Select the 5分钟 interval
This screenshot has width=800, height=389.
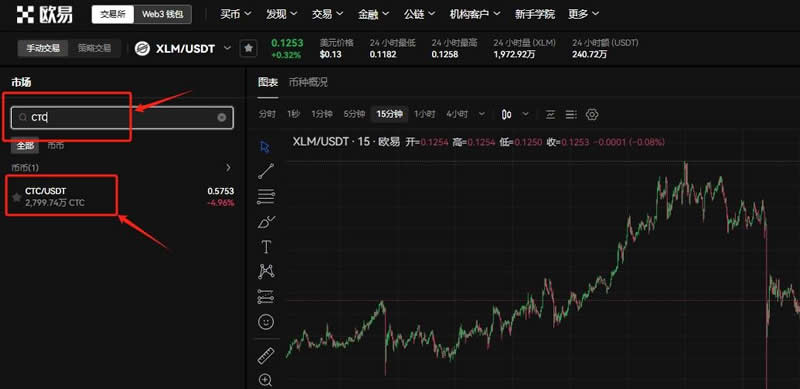[x=354, y=114]
